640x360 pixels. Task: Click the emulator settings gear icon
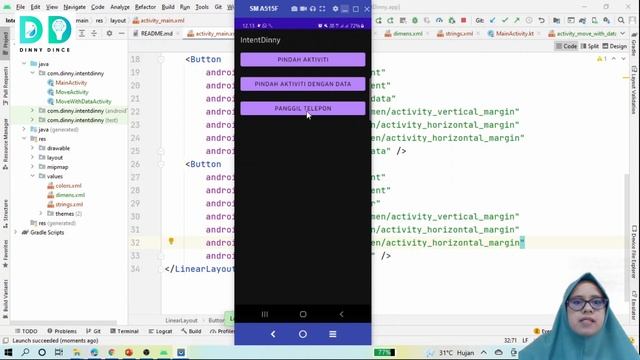335,9
